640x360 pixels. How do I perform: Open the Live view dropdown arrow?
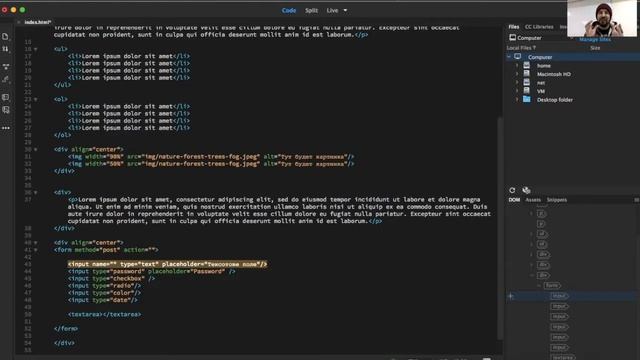pos(345,11)
